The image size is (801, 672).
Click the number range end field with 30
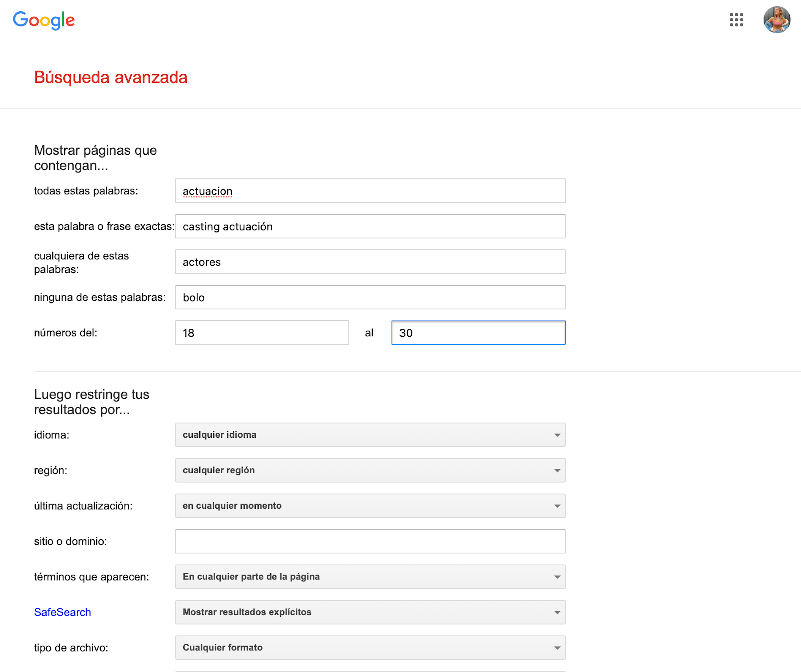tap(479, 333)
